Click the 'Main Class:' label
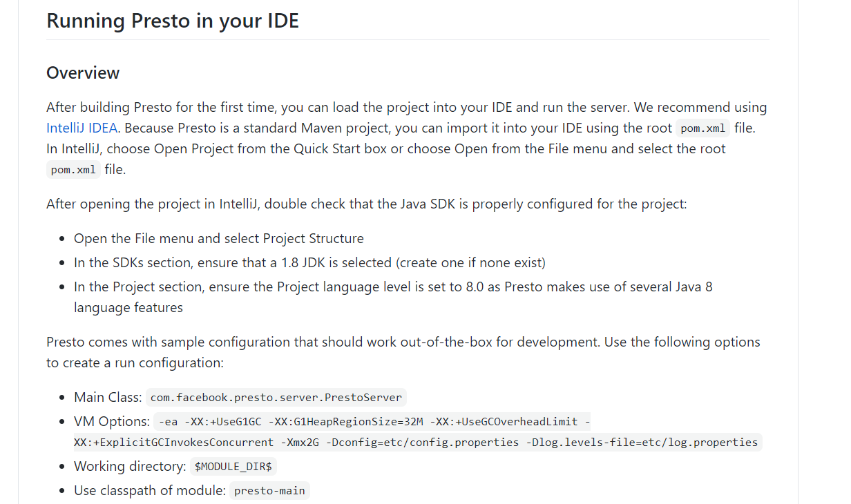This screenshot has width=851, height=504. [108, 398]
